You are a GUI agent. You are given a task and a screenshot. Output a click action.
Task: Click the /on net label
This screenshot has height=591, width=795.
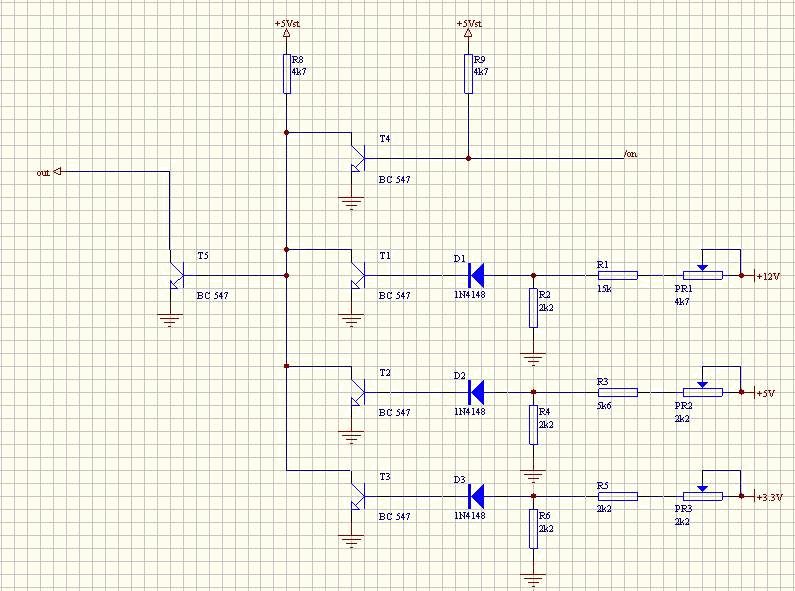[x=630, y=154]
